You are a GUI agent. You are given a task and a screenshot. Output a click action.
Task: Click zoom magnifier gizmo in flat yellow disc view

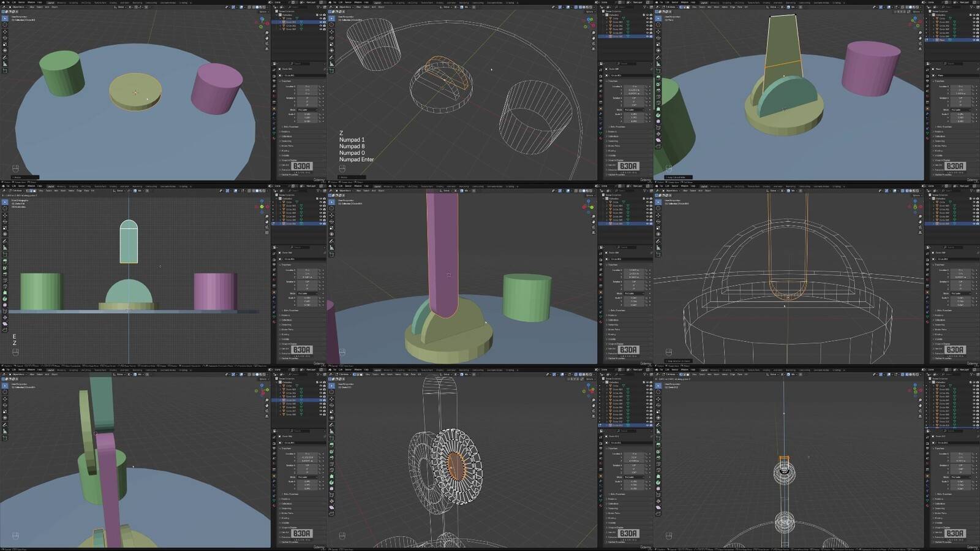tap(267, 33)
